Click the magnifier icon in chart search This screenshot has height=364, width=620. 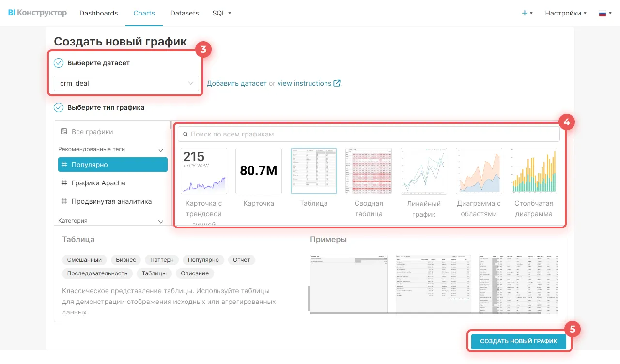[185, 134]
